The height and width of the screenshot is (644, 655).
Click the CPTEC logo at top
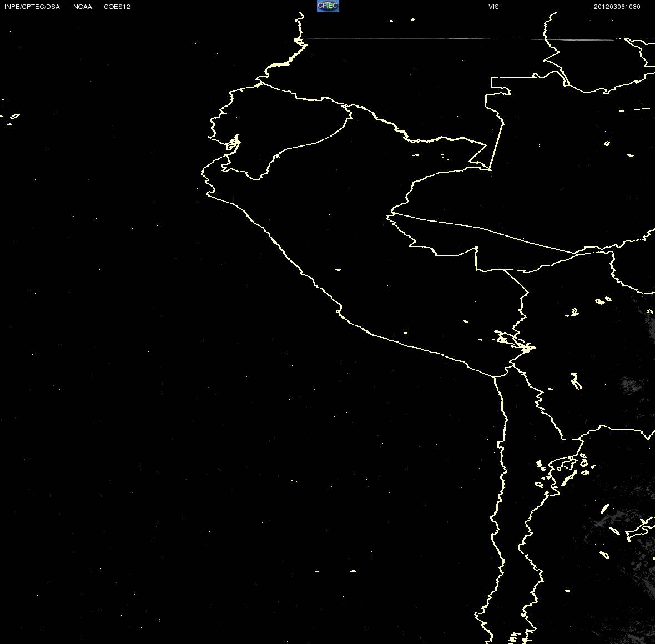(x=328, y=6)
